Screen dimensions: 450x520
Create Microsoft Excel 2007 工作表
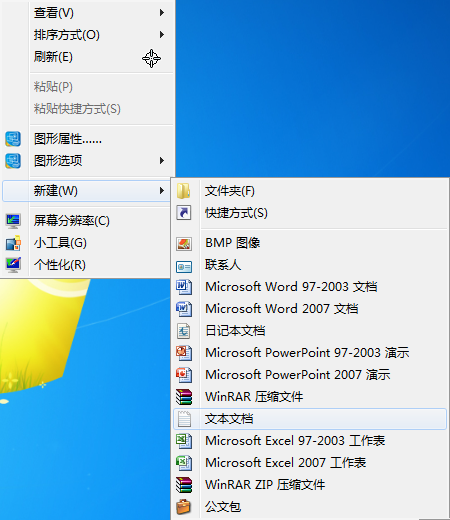pyautogui.click(x=310, y=463)
